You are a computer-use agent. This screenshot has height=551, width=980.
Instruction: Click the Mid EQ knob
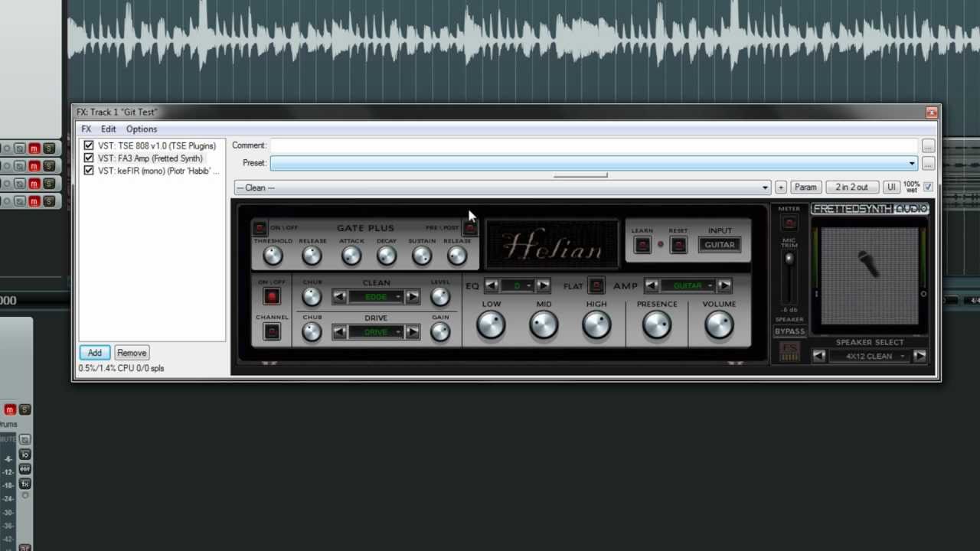[x=544, y=325]
